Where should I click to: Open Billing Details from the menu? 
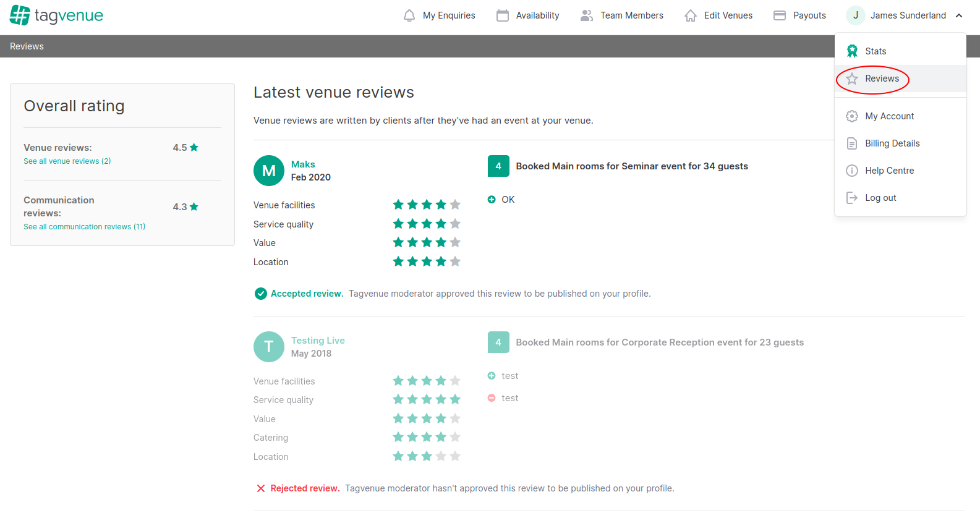(x=900, y=143)
